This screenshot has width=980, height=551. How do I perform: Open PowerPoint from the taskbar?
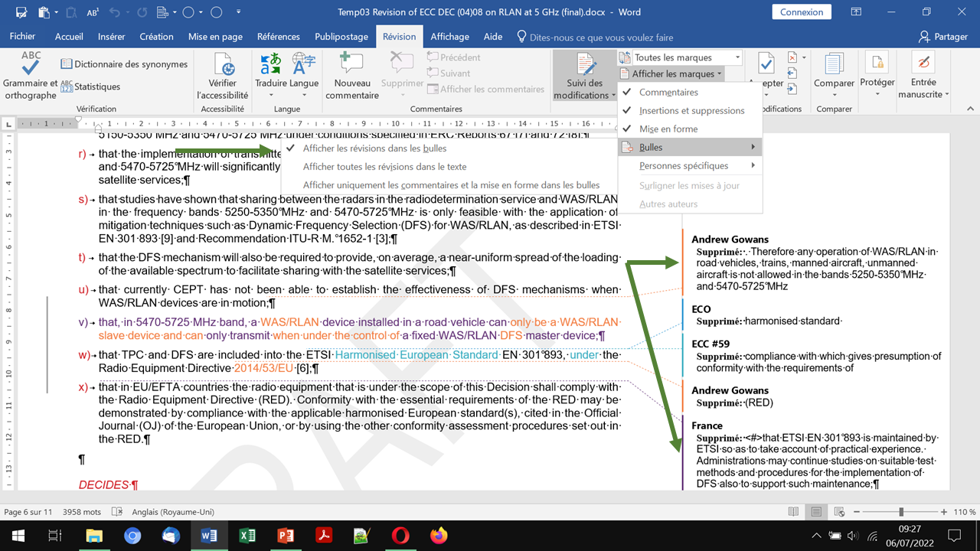pyautogui.click(x=286, y=536)
